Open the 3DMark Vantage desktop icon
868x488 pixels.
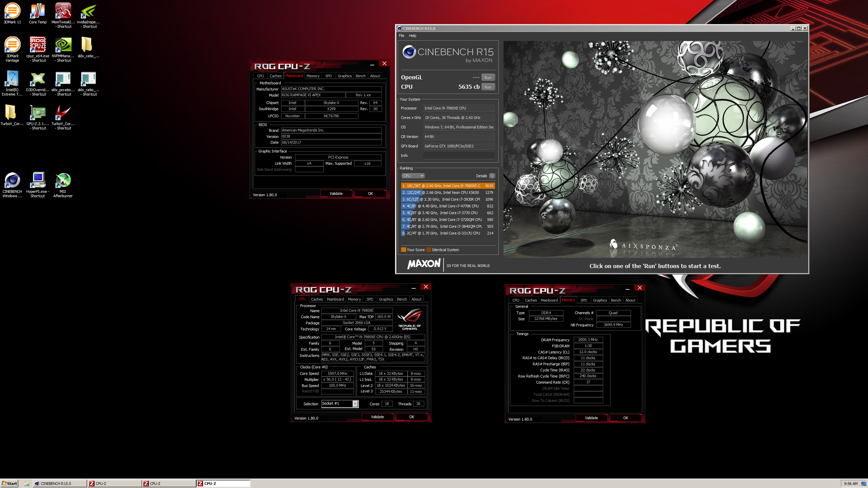[x=12, y=49]
